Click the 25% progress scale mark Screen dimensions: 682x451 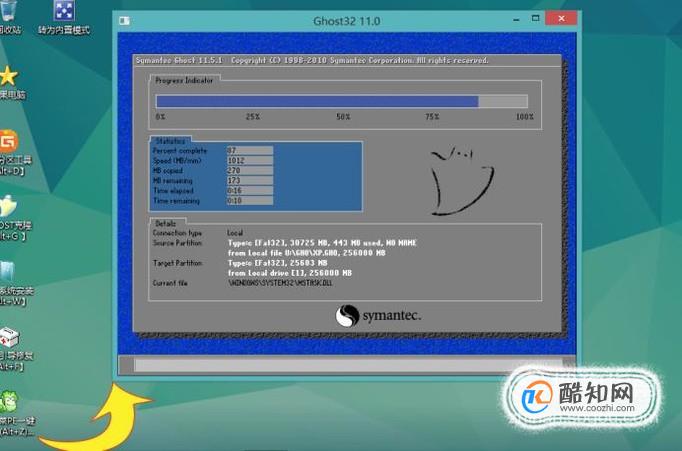tap(253, 117)
